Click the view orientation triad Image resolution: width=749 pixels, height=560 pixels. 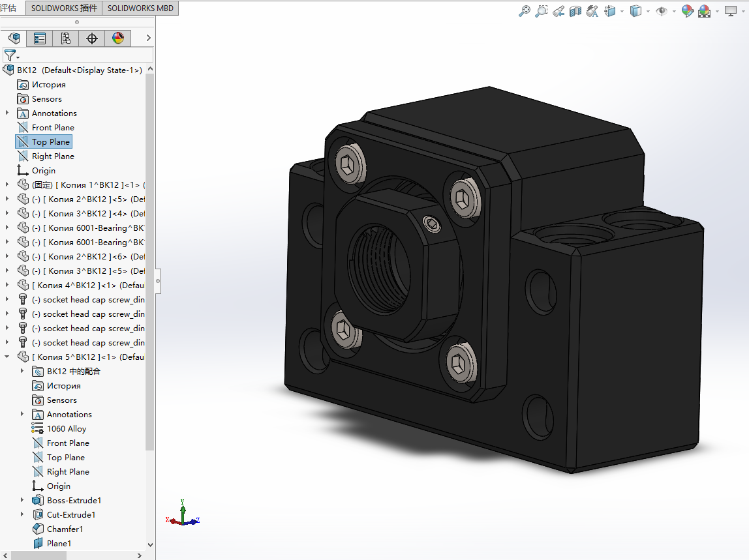[x=183, y=514]
